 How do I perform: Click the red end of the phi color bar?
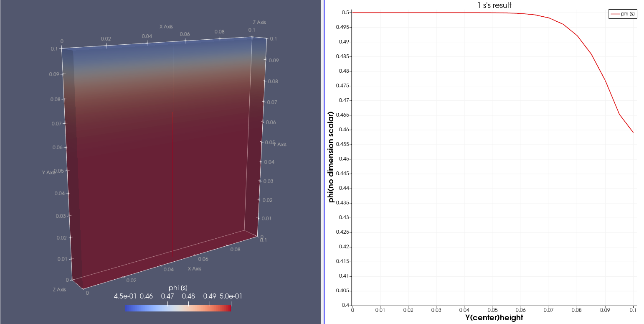pyautogui.click(x=228, y=308)
